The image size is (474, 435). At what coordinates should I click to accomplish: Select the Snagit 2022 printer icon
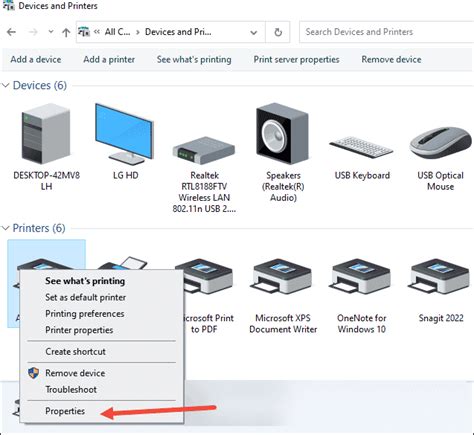pos(440,277)
